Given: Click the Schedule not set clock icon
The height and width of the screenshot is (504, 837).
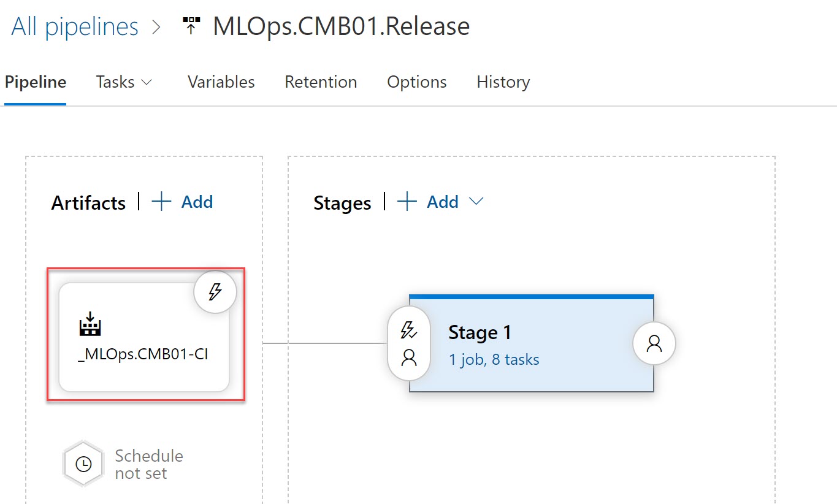Looking at the screenshot, I should [83, 464].
